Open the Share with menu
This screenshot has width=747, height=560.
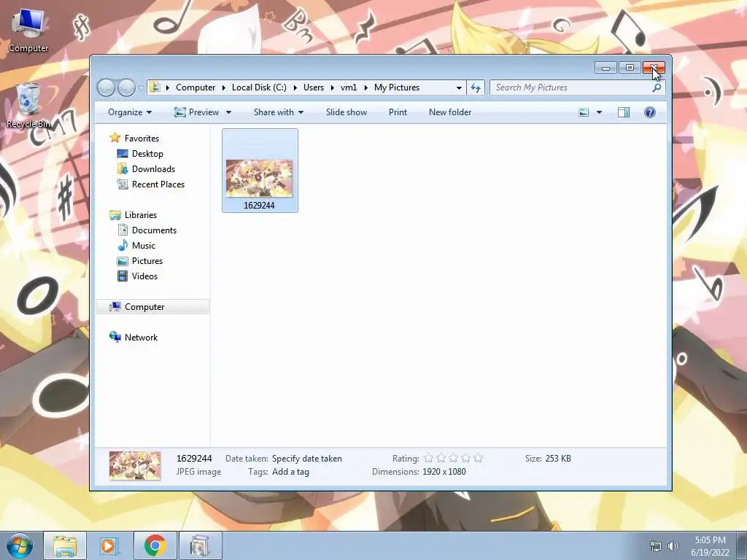click(x=278, y=112)
